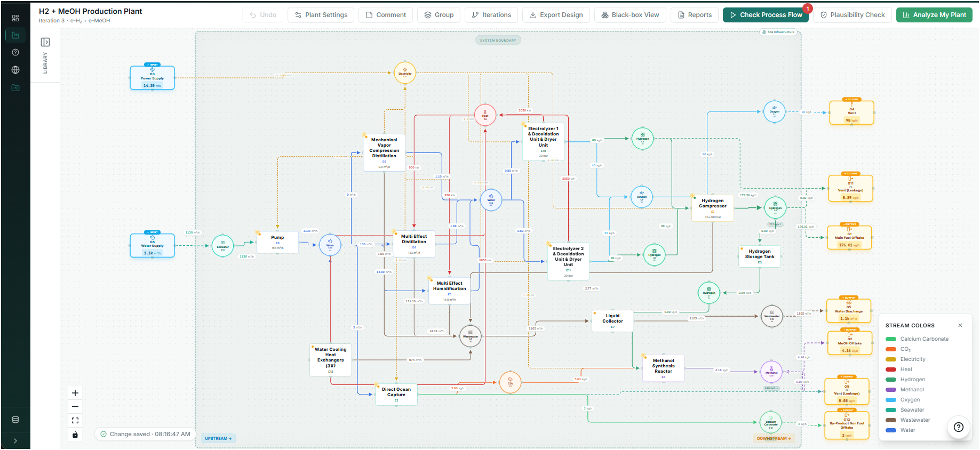Zoom out with the minus button
980x450 pixels.
pyautogui.click(x=75, y=407)
